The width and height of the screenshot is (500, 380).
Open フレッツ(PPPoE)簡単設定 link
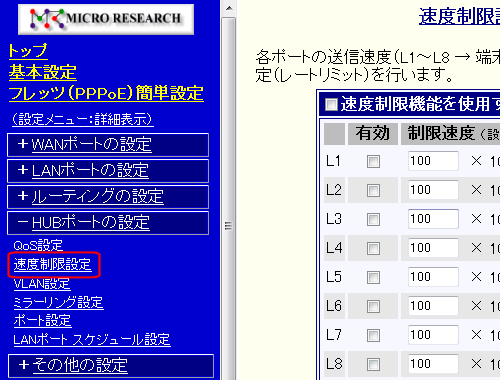tap(106, 93)
